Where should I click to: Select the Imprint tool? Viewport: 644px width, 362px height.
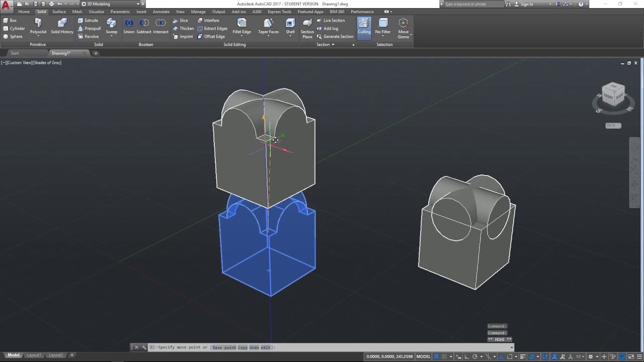coord(183,37)
